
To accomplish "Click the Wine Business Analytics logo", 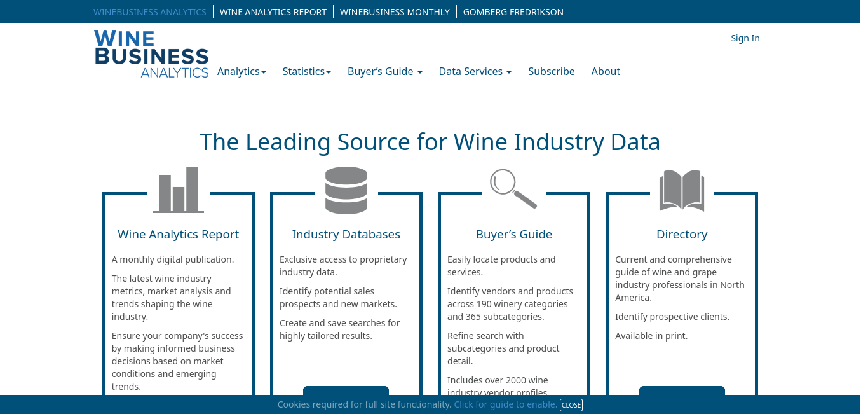I will coord(151,54).
